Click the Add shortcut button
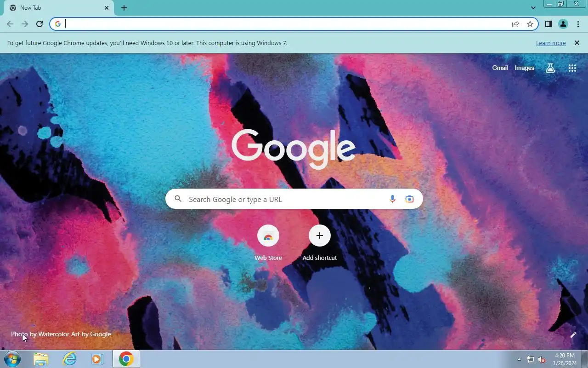This screenshot has height=368, width=588. (320, 242)
